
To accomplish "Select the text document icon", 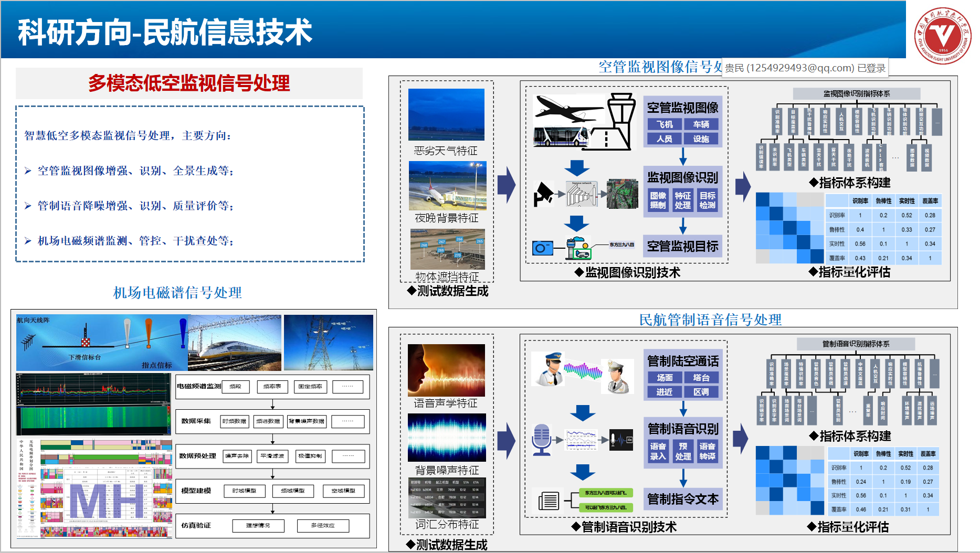I will [549, 501].
